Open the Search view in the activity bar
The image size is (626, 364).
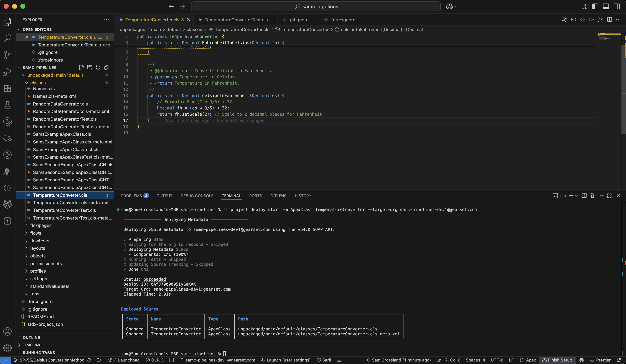(7, 39)
